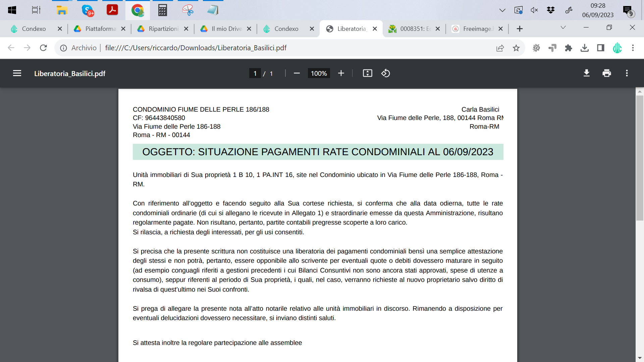Click the OGGETTO heading in the document
Viewport: 644px width, 362px height.
pos(318,152)
